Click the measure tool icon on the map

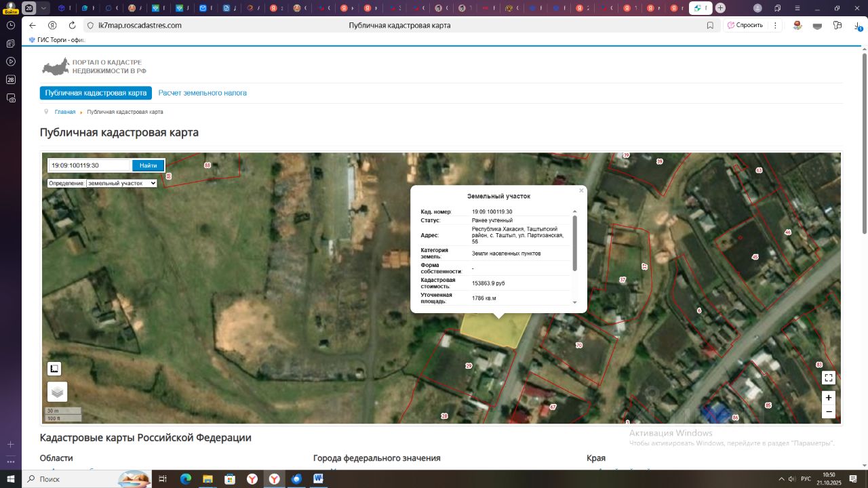point(54,369)
